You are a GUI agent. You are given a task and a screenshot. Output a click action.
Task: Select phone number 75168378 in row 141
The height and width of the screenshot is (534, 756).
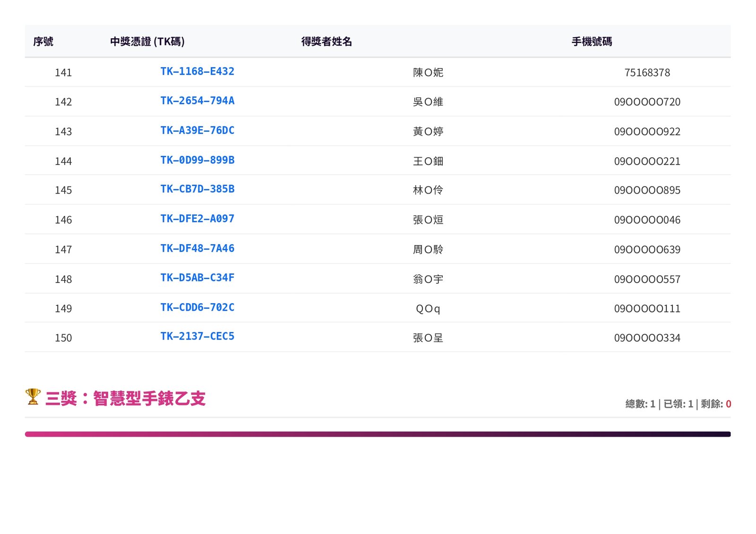pyautogui.click(x=647, y=73)
